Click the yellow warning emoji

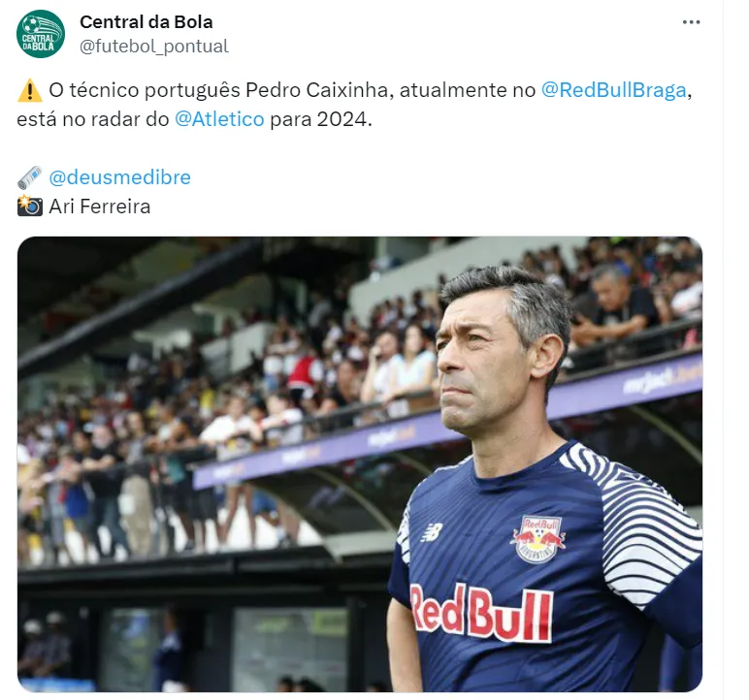(30, 90)
